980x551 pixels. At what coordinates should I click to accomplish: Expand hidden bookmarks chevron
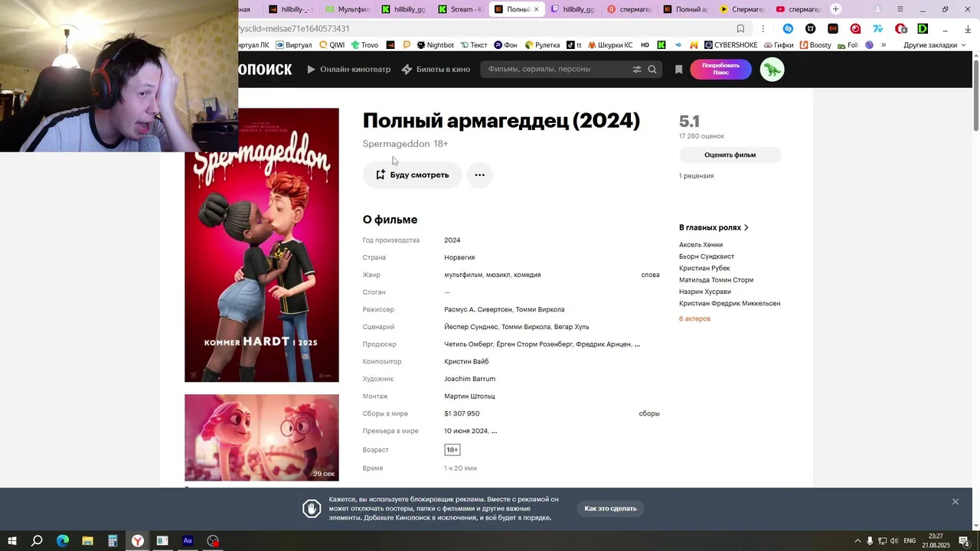click(884, 45)
